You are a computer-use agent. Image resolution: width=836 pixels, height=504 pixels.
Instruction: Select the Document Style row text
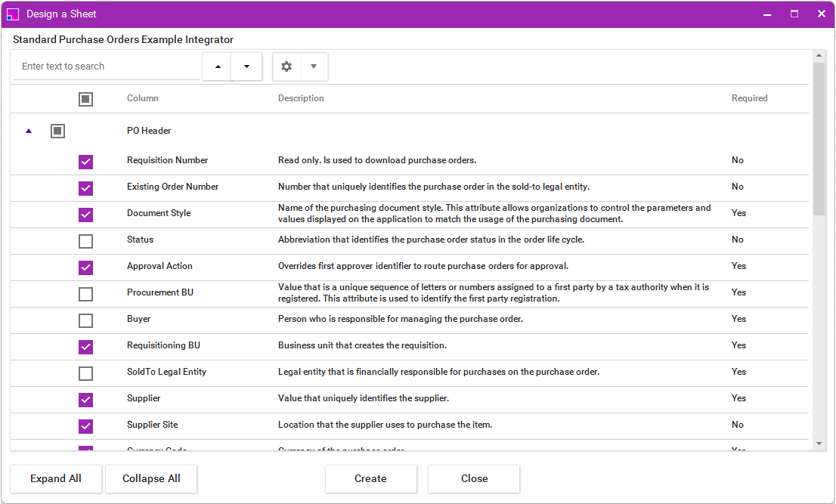pyautogui.click(x=159, y=213)
